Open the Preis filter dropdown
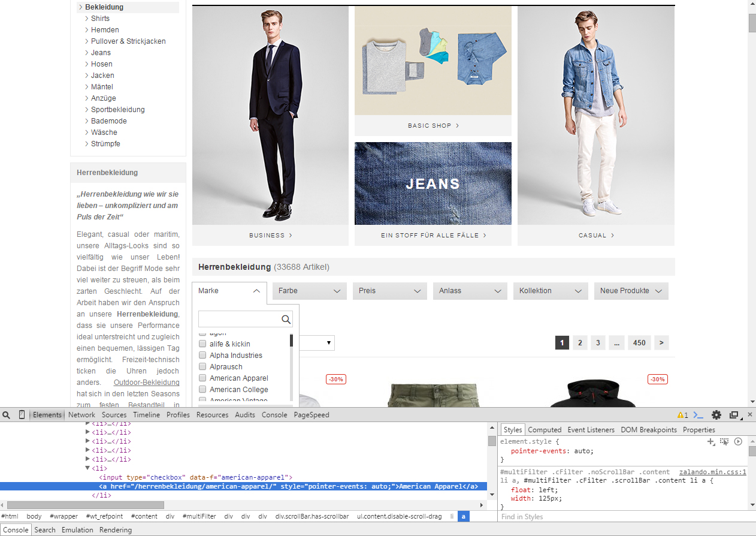Screen dimensions: 756x536 (390, 291)
